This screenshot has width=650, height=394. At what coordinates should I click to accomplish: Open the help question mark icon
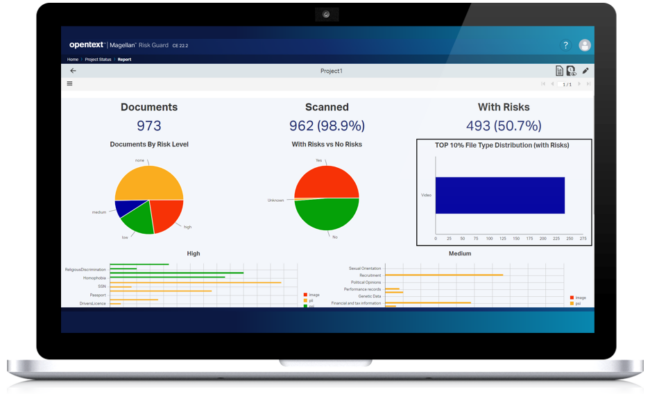[x=565, y=45]
